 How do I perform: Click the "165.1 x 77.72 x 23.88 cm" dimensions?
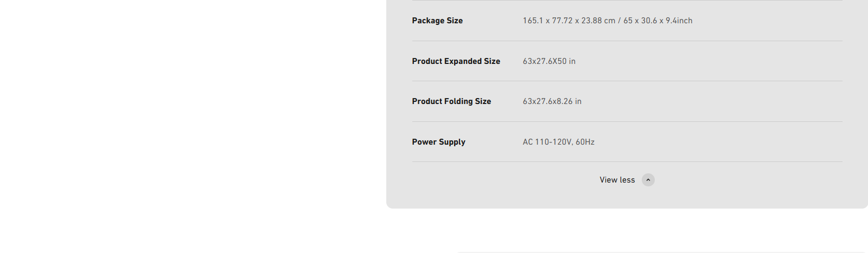tap(569, 21)
